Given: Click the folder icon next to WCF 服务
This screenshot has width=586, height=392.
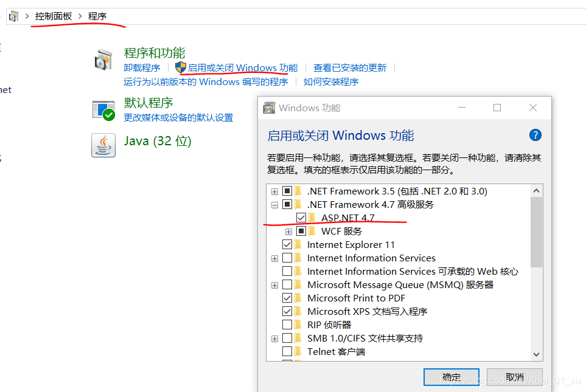Looking at the screenshot, I should coord(312,231).
